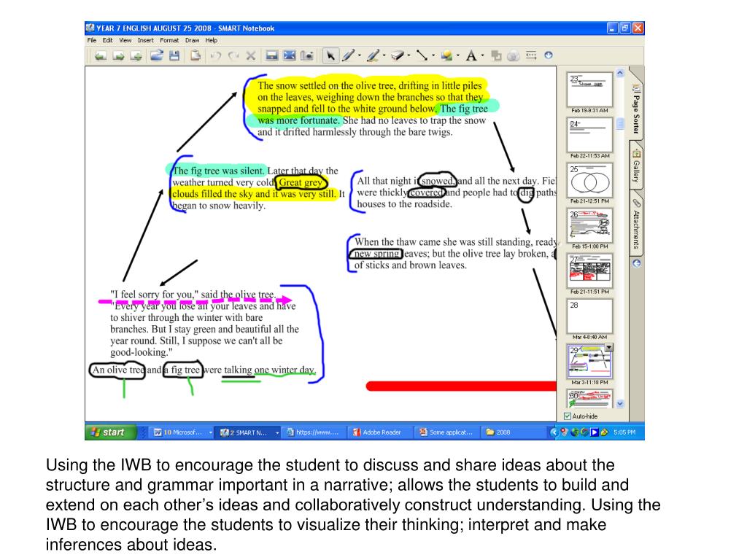
Task: Add a new blank page icon
Action: pos(136,56)
